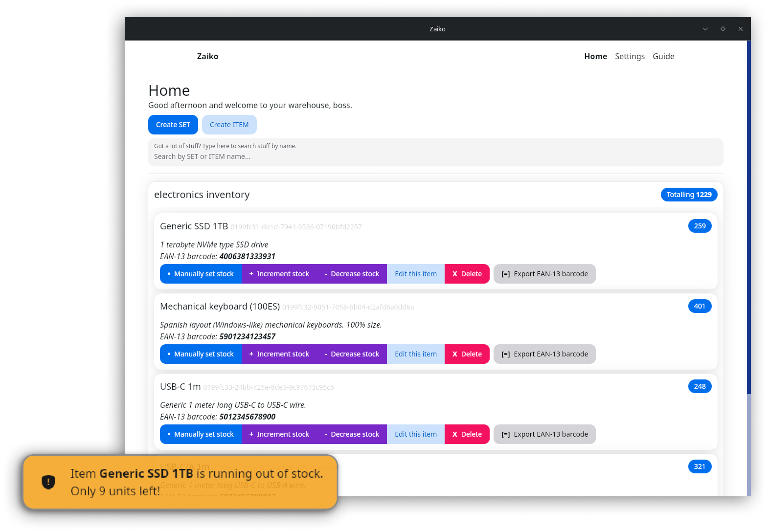The image size is (768, 532).
Task: Increment stock for Generic SSD 1TB
Action: tap(279, 274)
